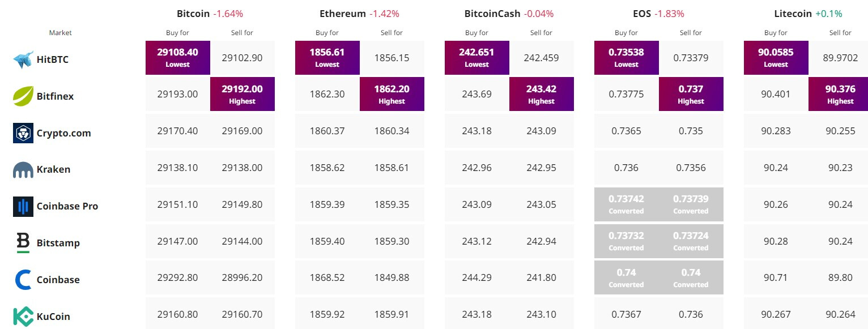868x329 pixels.
Task: Click the HitBTC exchange logo icon
Action: pos(23,59)
